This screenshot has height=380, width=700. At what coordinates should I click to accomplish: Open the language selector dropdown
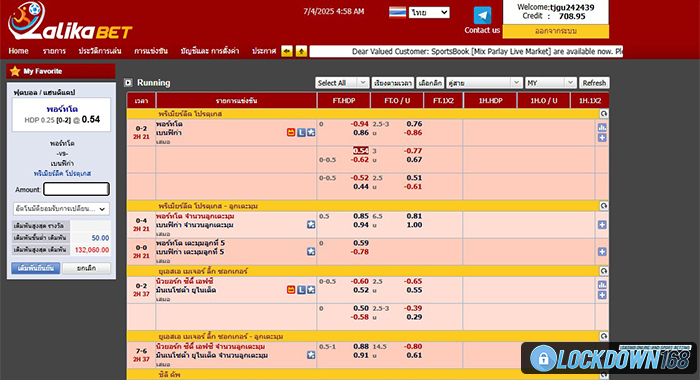(429, 13)
